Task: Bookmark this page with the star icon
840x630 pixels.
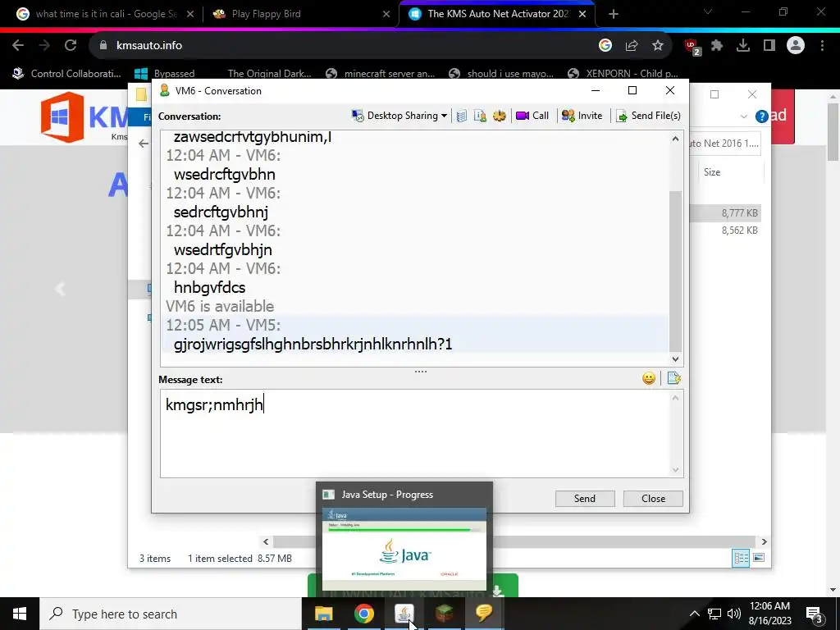Action: (x=658, y=46)
